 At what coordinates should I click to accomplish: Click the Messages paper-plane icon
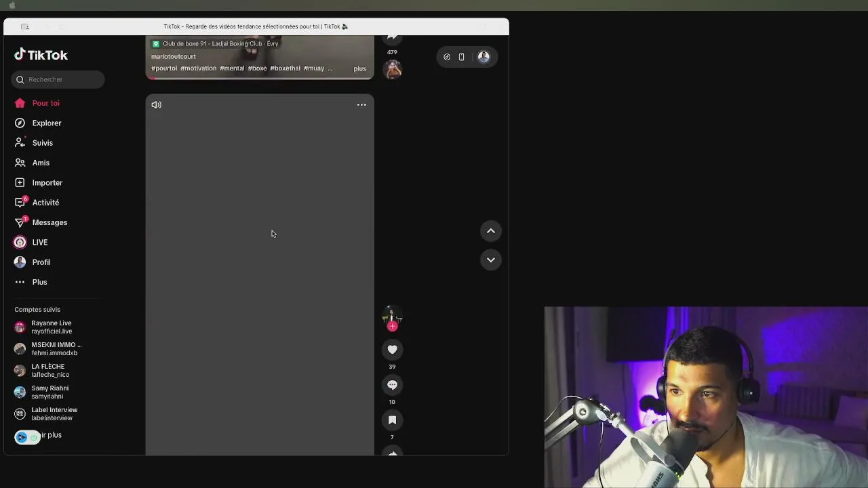(20, 222)
